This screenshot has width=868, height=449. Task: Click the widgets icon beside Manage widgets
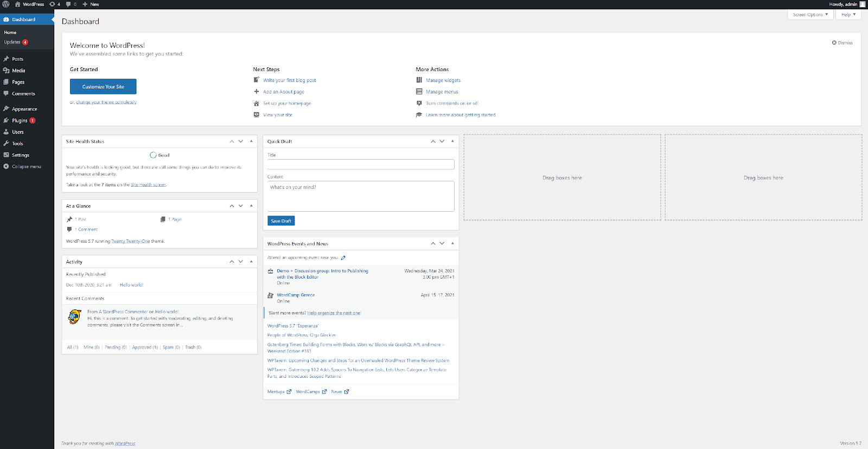pos(419,80)
